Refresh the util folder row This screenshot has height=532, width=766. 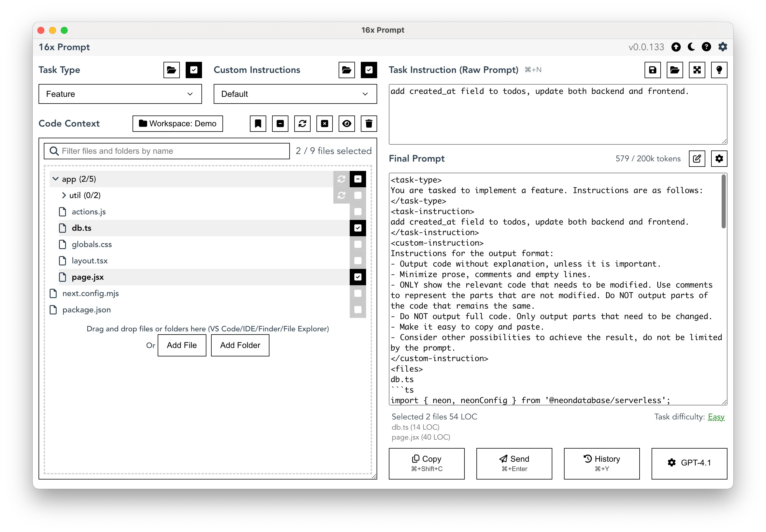point(341,195)
